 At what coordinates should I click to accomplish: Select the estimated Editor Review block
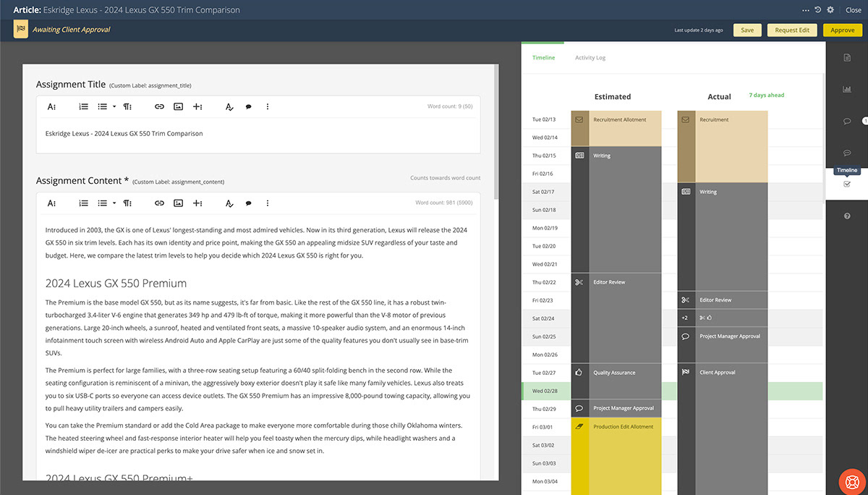coord(616,318)
